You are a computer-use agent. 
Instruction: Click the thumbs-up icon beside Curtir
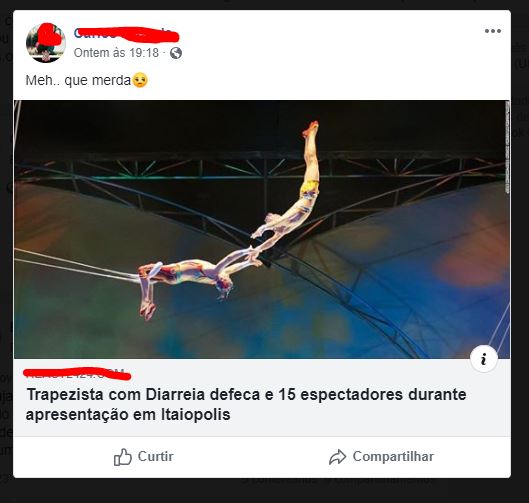click(122, 457)
